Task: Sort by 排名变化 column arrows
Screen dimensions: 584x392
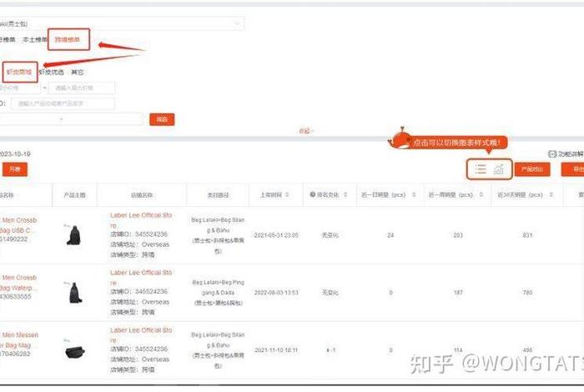Action: (345, 194)
